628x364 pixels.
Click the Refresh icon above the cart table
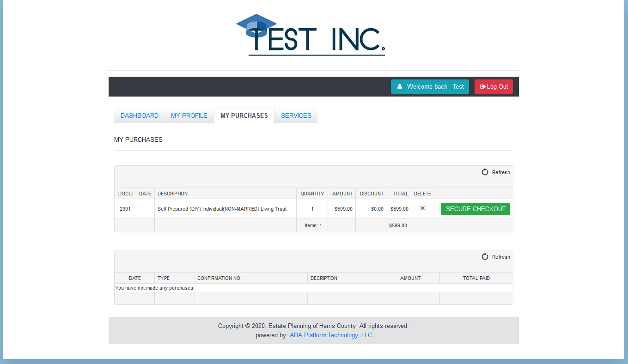click(x=485, y=172)
